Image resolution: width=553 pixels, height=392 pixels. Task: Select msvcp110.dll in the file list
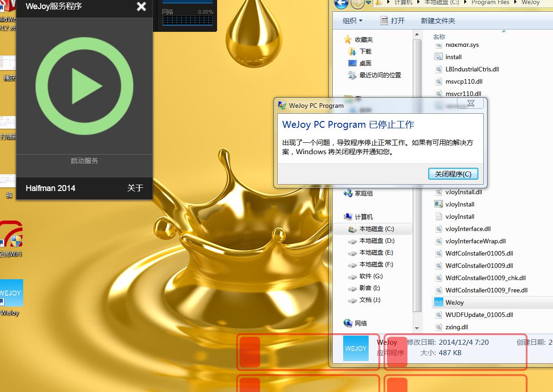(x=459, y=81)
